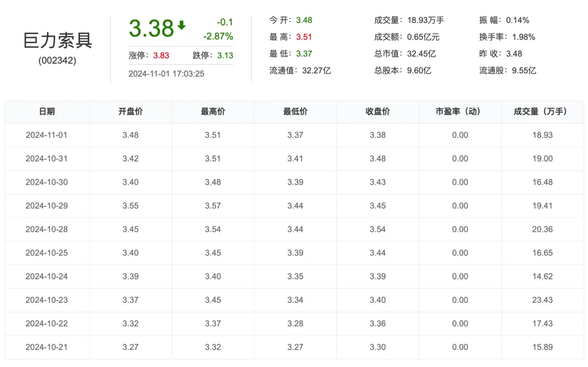Screen dimensions: 588x367
Task: Select the date cell 2024-10-28
Action: point(46,229)
